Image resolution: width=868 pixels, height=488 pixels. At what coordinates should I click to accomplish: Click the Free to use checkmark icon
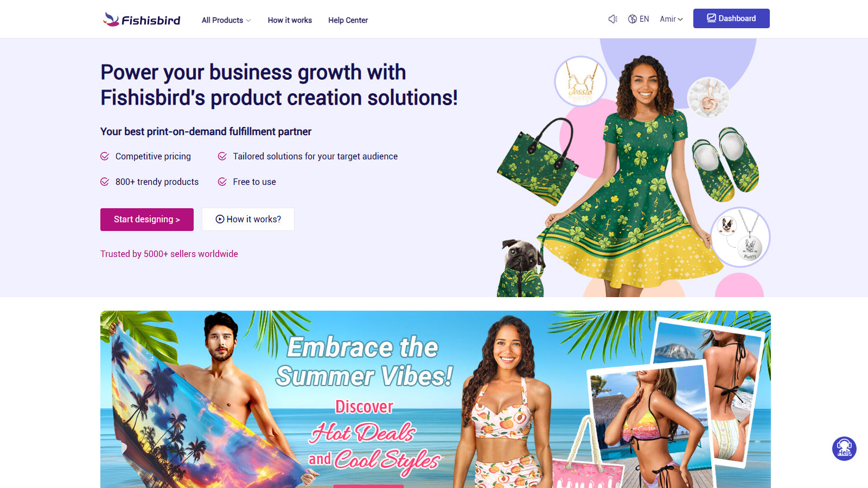click(222, 182)
